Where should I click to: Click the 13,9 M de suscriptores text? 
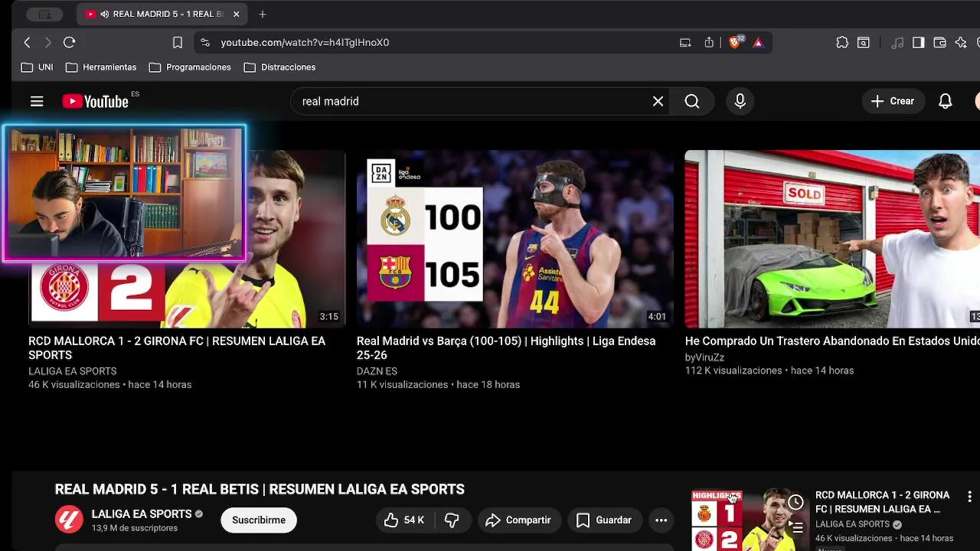135,528
